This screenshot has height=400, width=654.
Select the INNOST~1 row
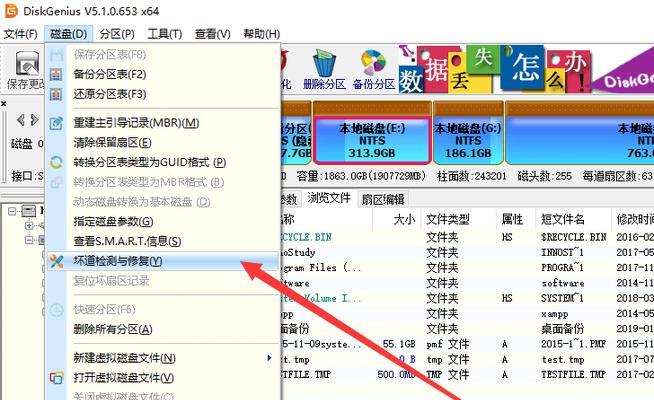[x=562, y=252]
